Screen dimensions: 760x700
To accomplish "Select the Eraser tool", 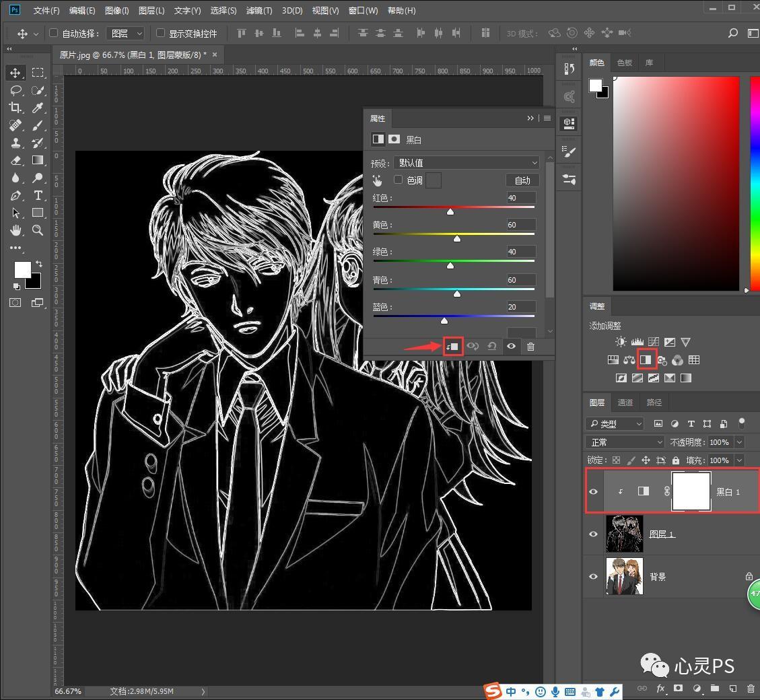I will click(x=15, y=160).
